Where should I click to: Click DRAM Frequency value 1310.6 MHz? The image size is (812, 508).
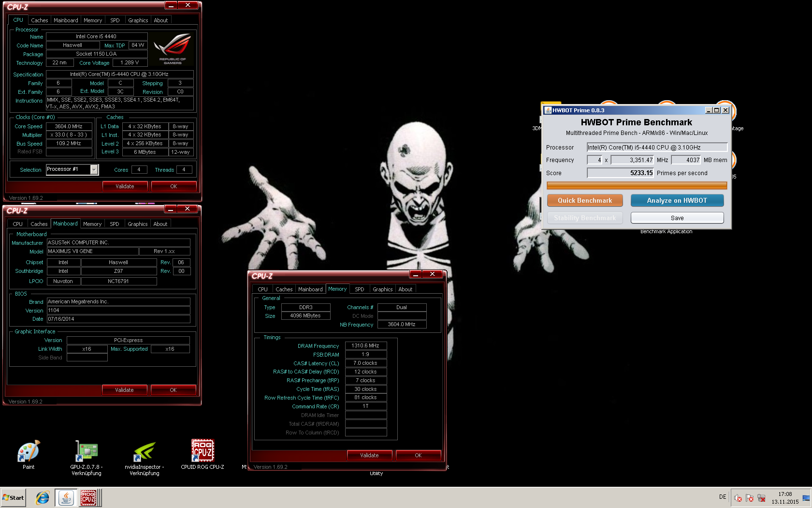[366, 346]
